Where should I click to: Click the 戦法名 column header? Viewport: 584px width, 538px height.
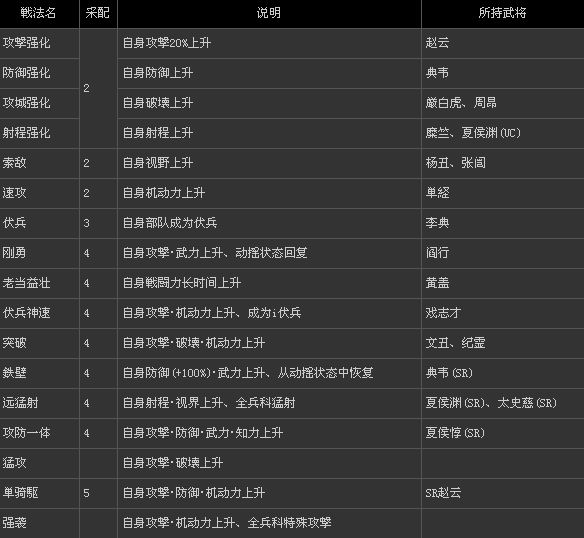pyautogui.click(x=38, y=13)
